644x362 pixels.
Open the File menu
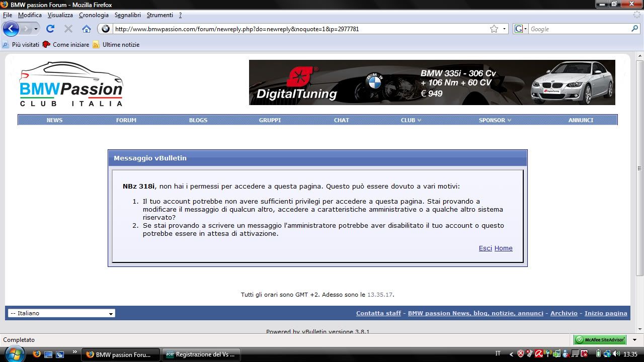[x=7, y=15]
